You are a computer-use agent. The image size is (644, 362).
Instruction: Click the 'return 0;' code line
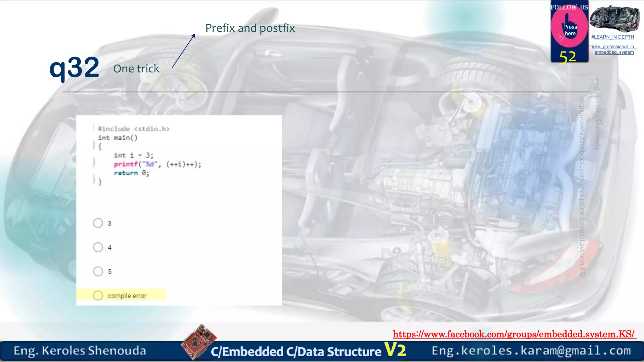click(x=131, y=173)
